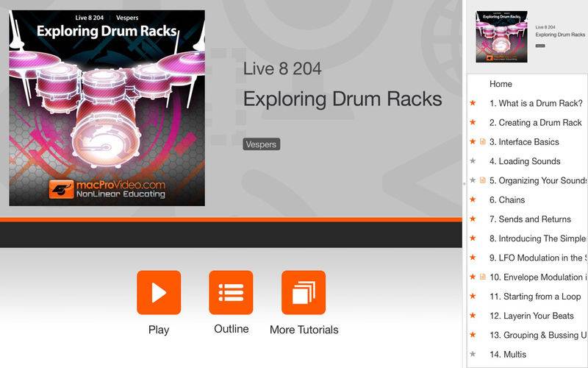Click the document icon beside Interface Basics
The height and width of the screenshot is (368, 588).
pyautogui.click(x=483, y=141)
